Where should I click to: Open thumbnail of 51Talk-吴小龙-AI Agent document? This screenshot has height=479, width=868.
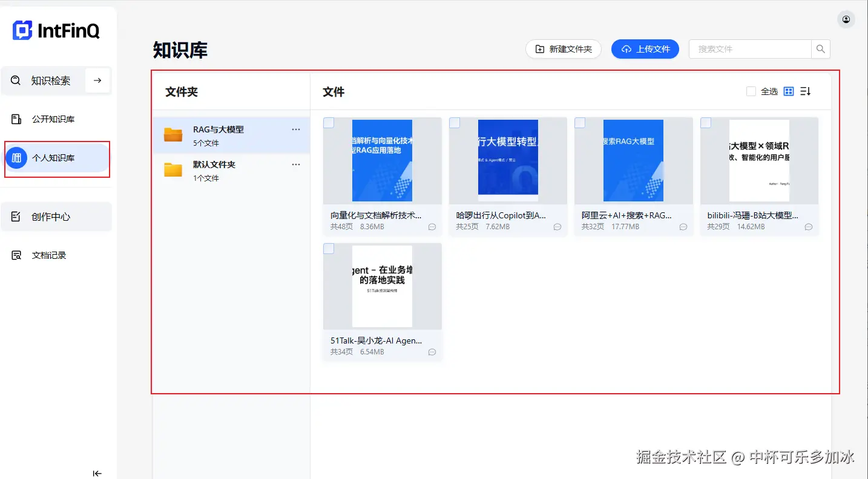383,287
